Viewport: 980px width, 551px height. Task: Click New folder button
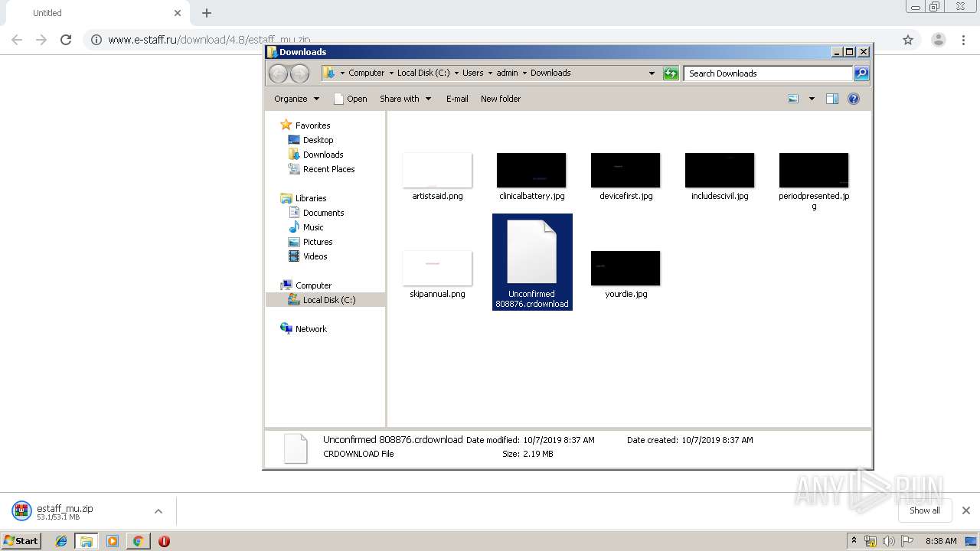click(x=501, y=99)
